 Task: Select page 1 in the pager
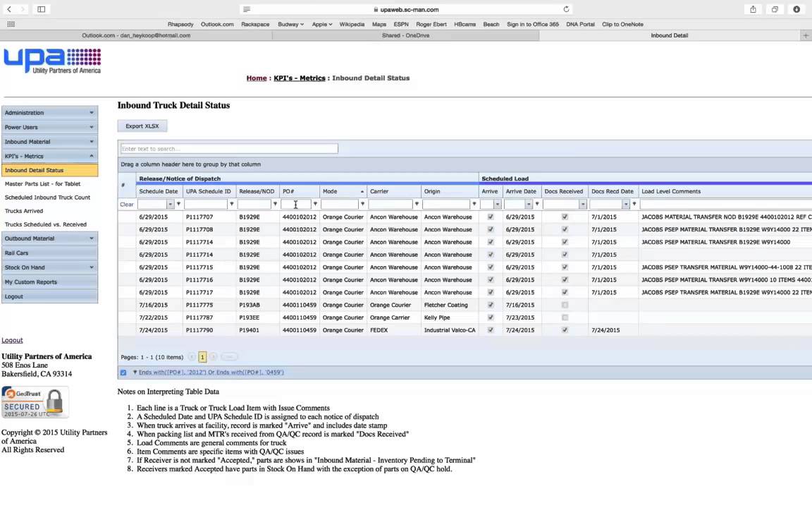tap(202, 357)
